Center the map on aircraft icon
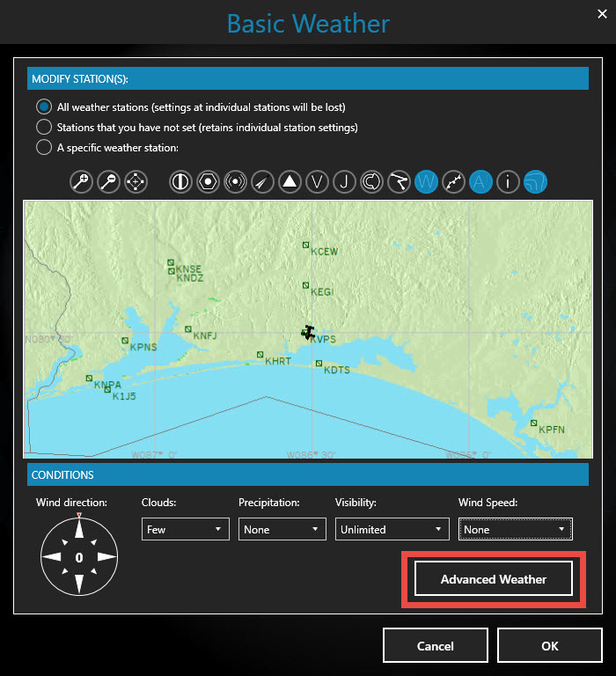Viewport: 616px width, 676px height. tap(136, 182)
